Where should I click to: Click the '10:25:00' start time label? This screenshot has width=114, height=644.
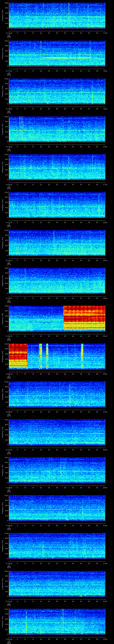coord(9,374)
